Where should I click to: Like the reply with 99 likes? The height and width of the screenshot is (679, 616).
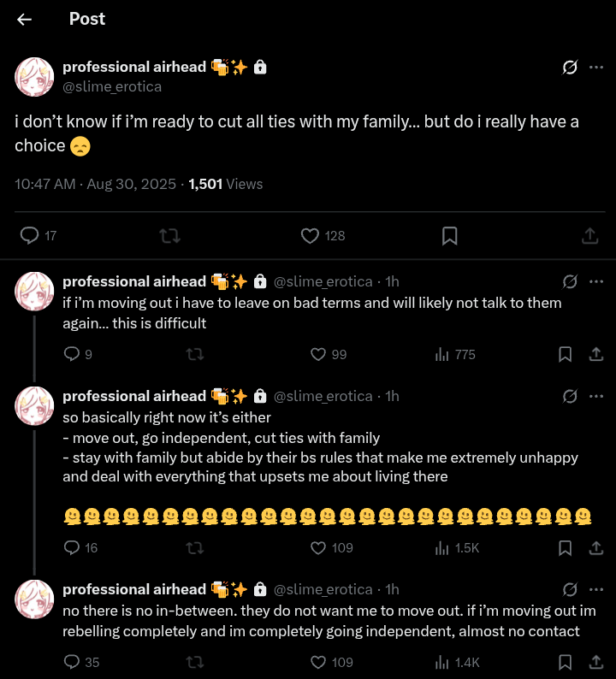point(318,354)
